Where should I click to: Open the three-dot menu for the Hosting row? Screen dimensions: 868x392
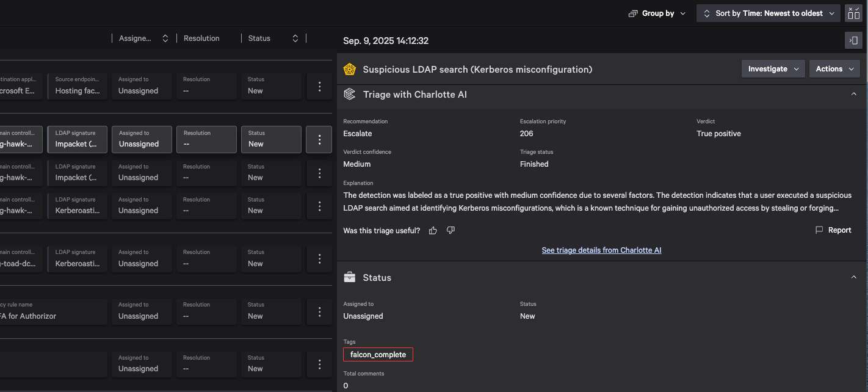click(x=320, y=87)
